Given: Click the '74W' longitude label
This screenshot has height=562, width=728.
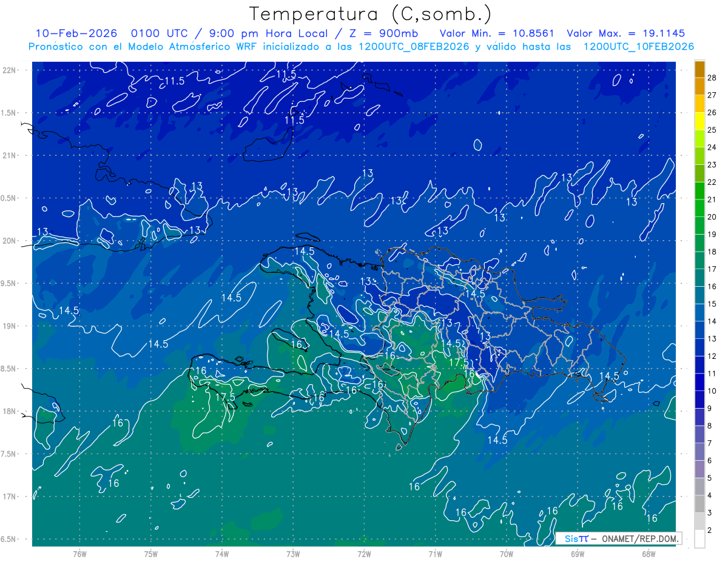Looking at the screenshot, I should [222, 554].
